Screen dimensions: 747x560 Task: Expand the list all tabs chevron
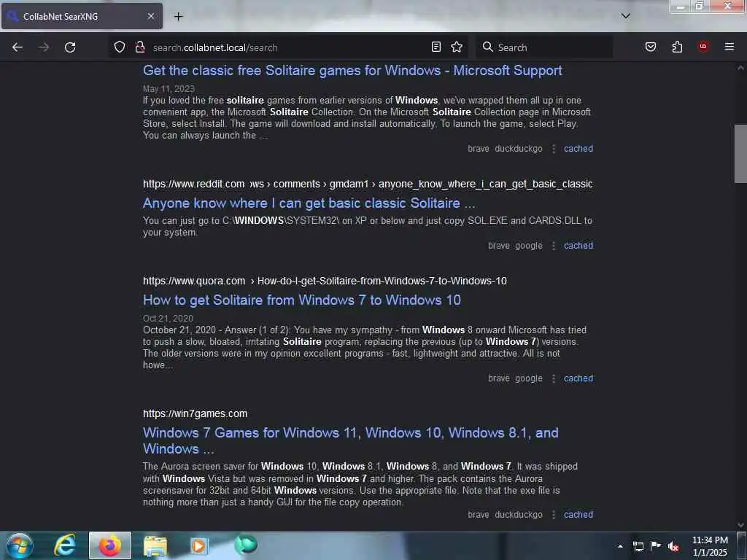click(625, 16)
